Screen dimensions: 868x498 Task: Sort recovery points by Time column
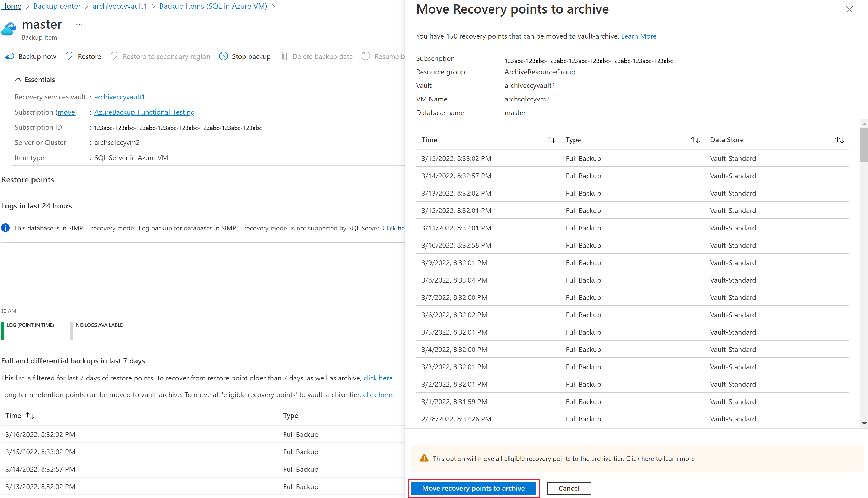[x=550, y=139]
